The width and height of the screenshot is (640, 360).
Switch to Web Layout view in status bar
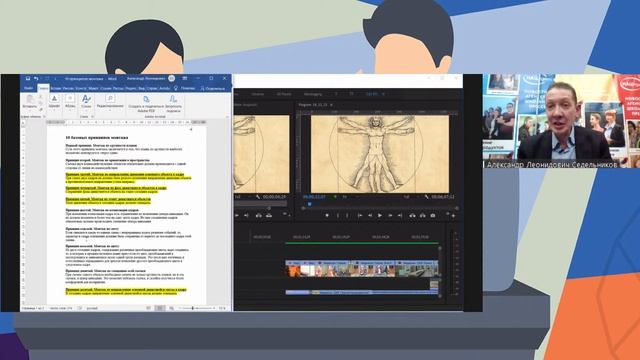click(171, 308)
